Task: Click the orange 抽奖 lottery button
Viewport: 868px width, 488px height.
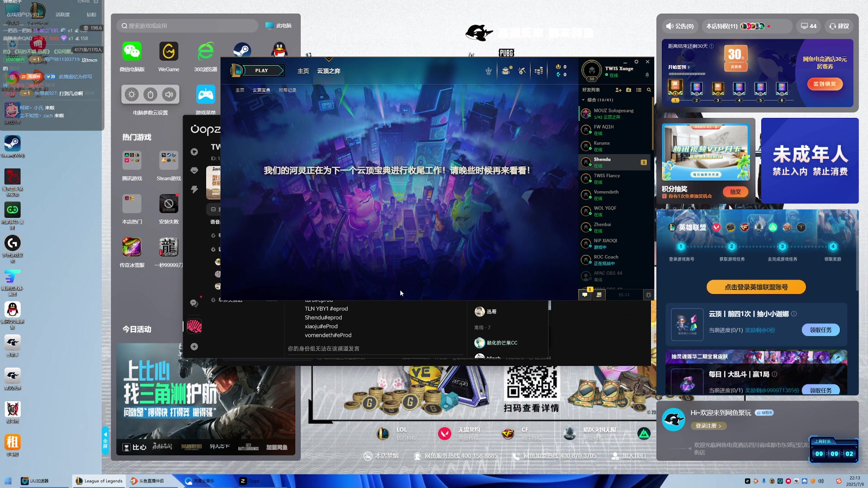Action: (x=736, y=192)
